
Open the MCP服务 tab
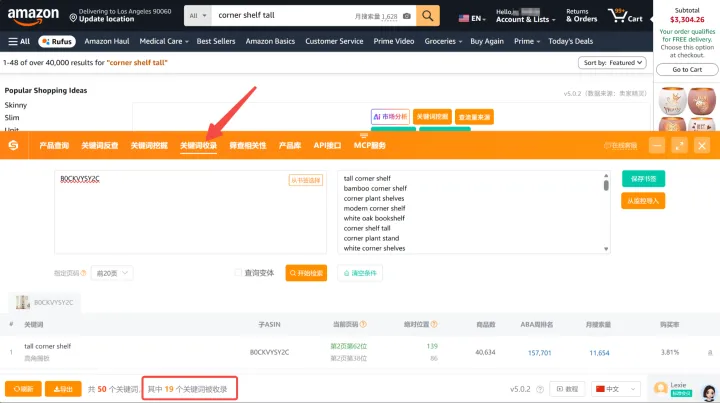point(370,146)
